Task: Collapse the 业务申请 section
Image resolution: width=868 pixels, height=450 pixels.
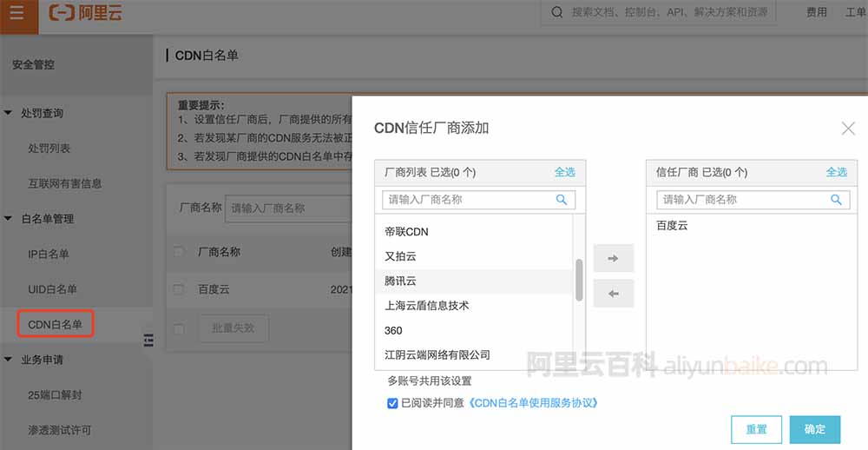Action: pos(8,359)
